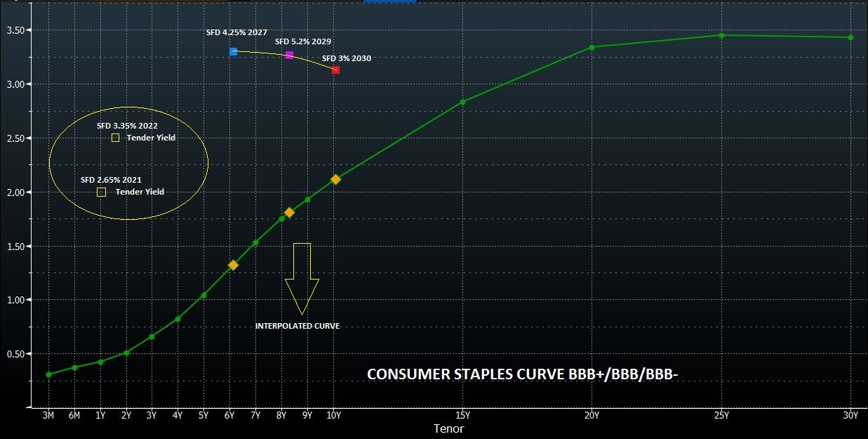The width and height of the screenshot is (868, 439).
Task: Click the 5Y tick label on the axis
Action: click(x=203, y=415)
